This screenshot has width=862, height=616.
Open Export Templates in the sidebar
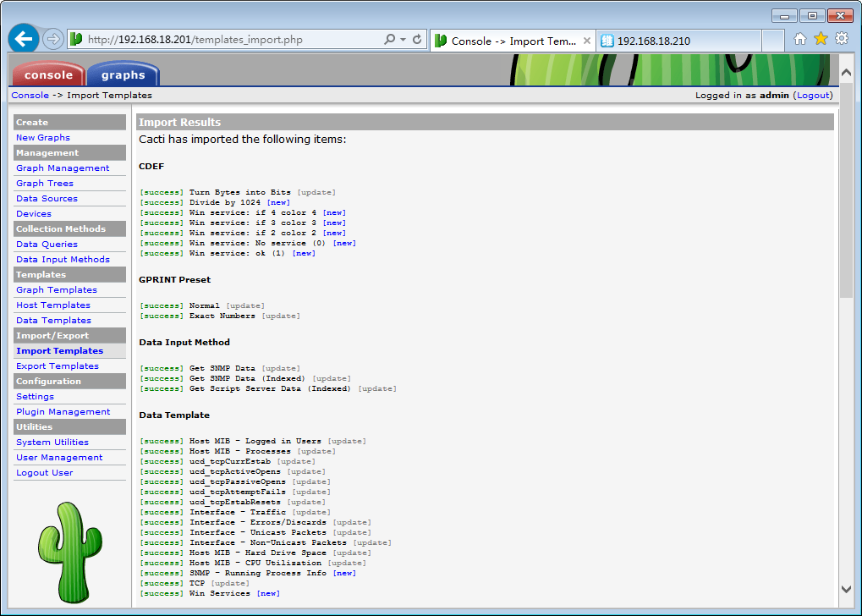(58, 366)
